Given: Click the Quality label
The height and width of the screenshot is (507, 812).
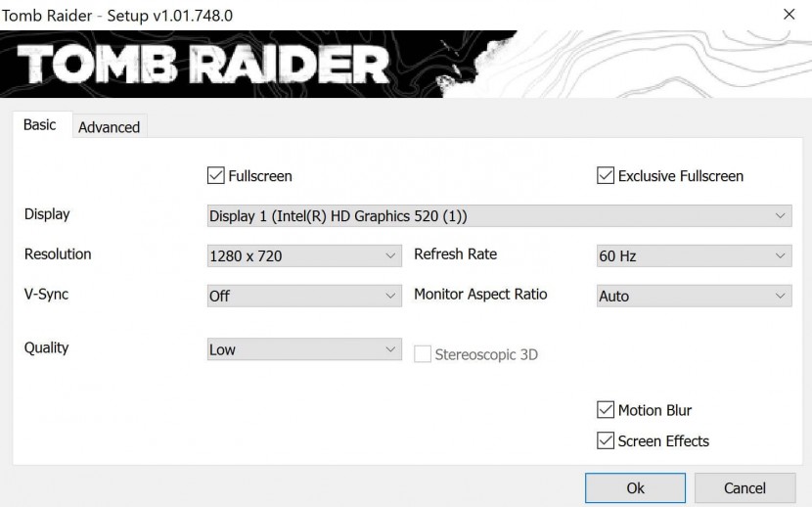Looking at the screenshot, I should [x=47, y=347].
